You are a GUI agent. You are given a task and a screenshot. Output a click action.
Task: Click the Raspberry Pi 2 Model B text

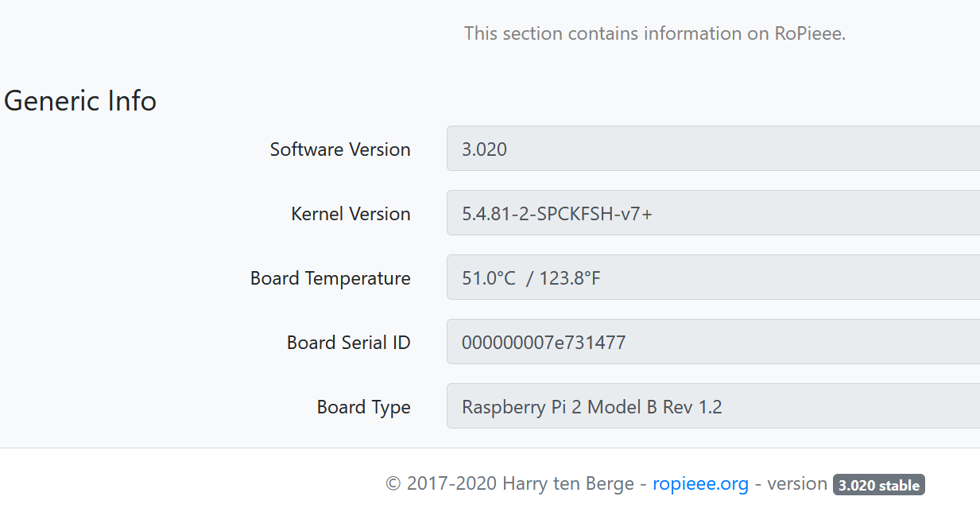coord(560,407)
